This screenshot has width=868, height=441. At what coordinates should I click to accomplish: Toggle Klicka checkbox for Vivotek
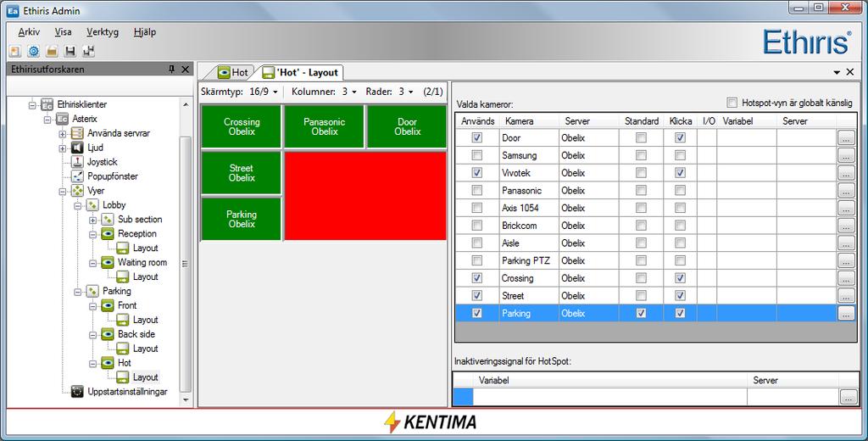coord(681,173)
